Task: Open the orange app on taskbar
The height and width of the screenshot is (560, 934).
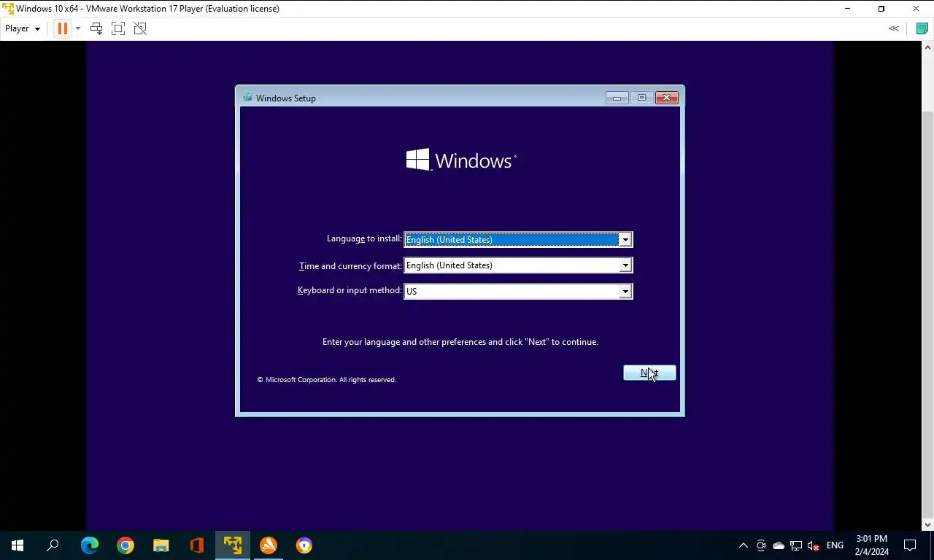Action: (269, 545)
